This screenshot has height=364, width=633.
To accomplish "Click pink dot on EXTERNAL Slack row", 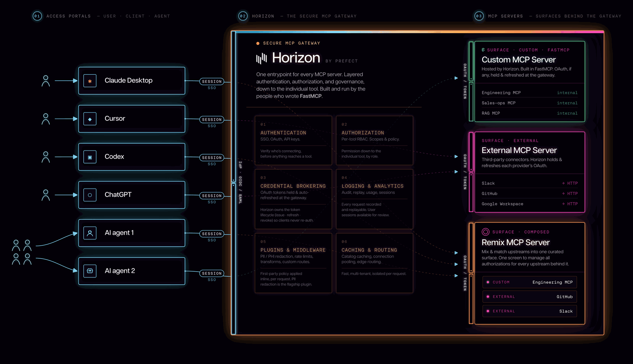I will pos(488,311).
